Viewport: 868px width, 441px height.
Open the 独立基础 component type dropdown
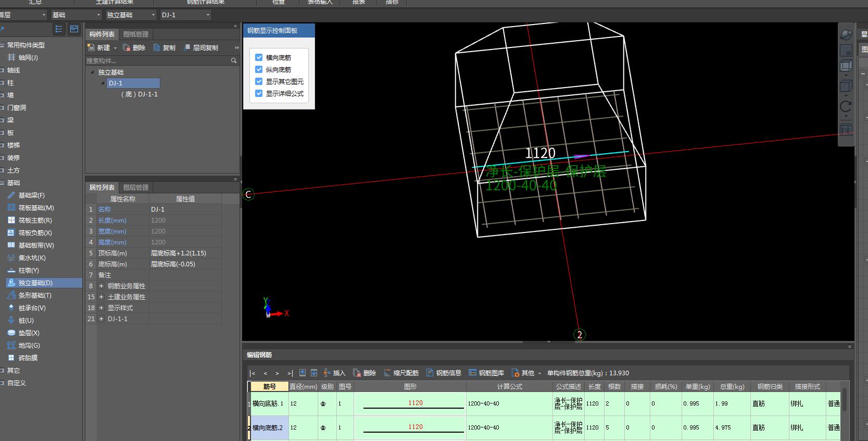click(x=131, y=15)
